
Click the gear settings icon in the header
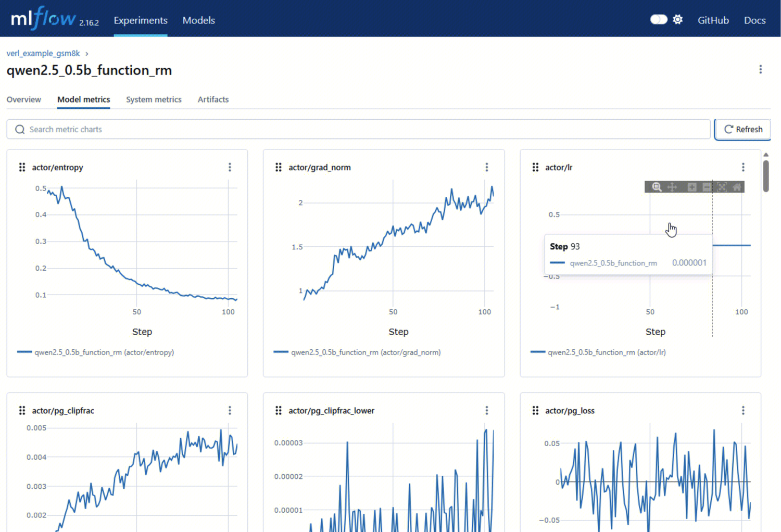coord(677,19)
